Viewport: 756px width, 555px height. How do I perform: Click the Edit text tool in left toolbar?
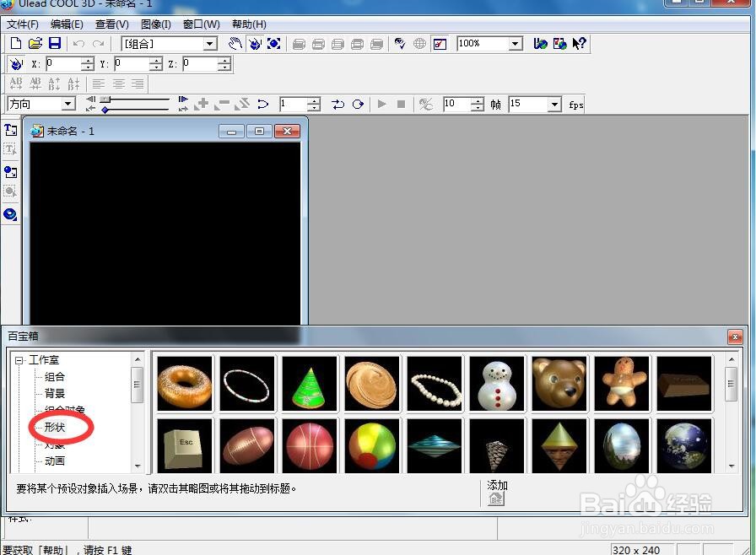[x=11, y=149]
